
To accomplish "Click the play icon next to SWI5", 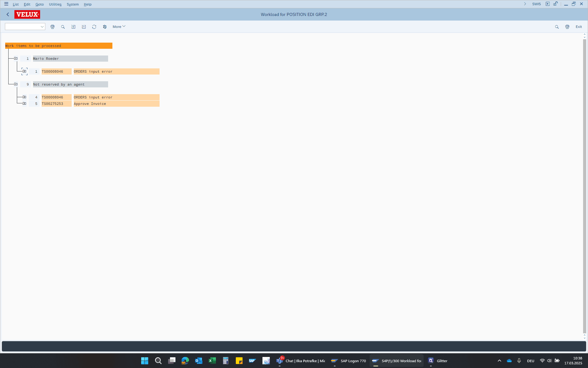I will (x=548, y=4).
